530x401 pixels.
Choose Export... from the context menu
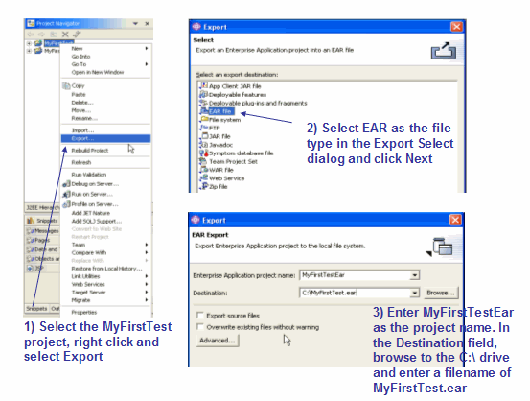click(x=105, y=138)
